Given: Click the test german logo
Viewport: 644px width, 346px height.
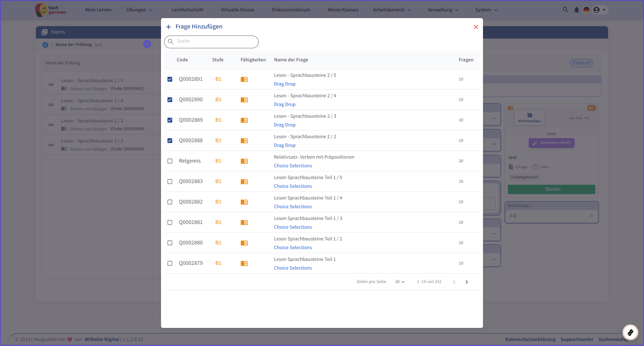Looking at the screenshot, I should pos(51,10).
